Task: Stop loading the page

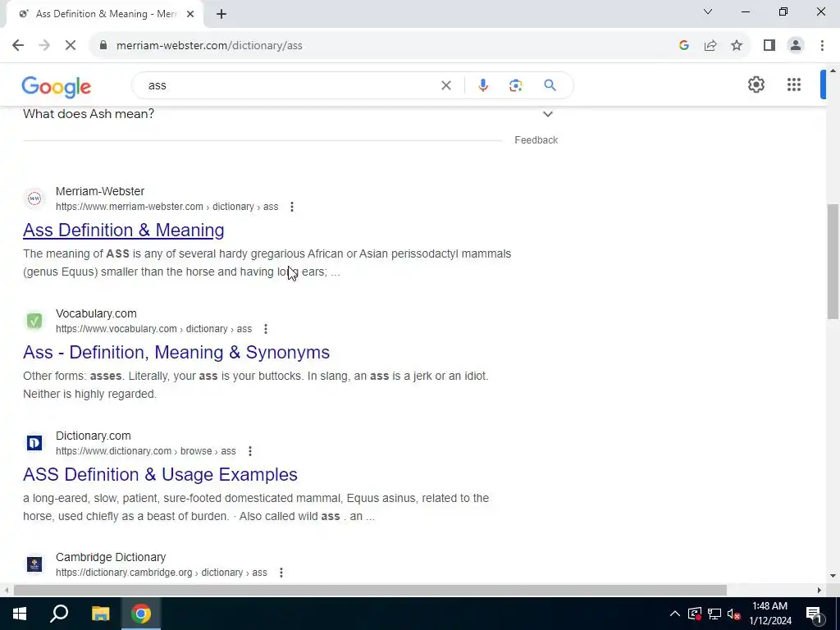Action: 71,46
